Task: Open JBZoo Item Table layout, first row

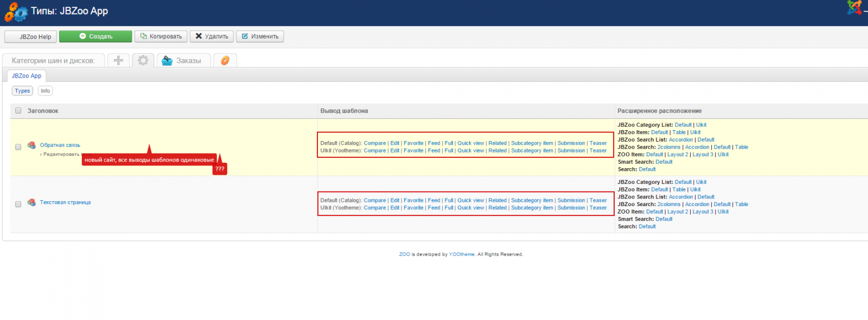Action: click(x=679, y=132)
